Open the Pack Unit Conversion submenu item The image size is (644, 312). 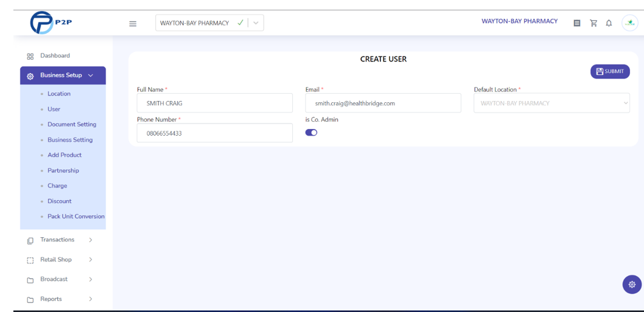click(76, 217)
